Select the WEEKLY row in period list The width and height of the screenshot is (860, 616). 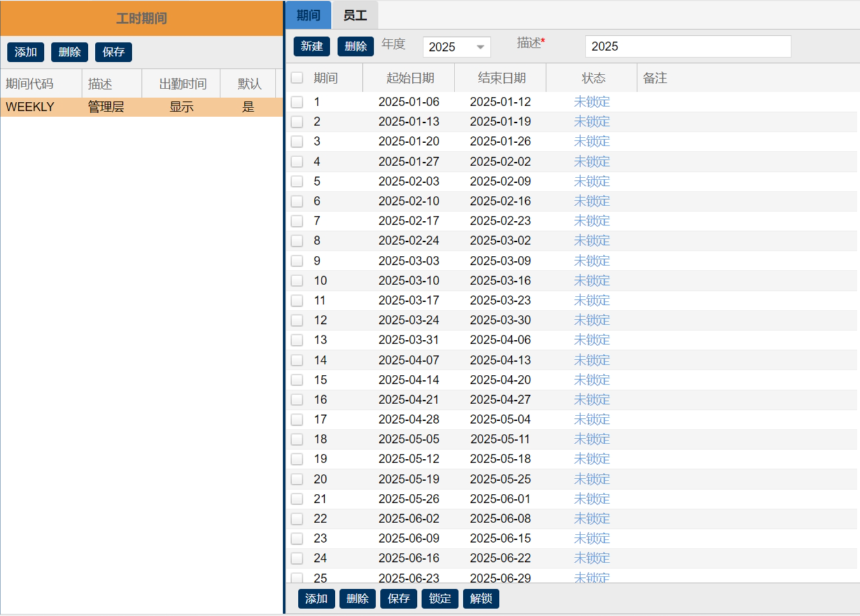click(141, 107)
